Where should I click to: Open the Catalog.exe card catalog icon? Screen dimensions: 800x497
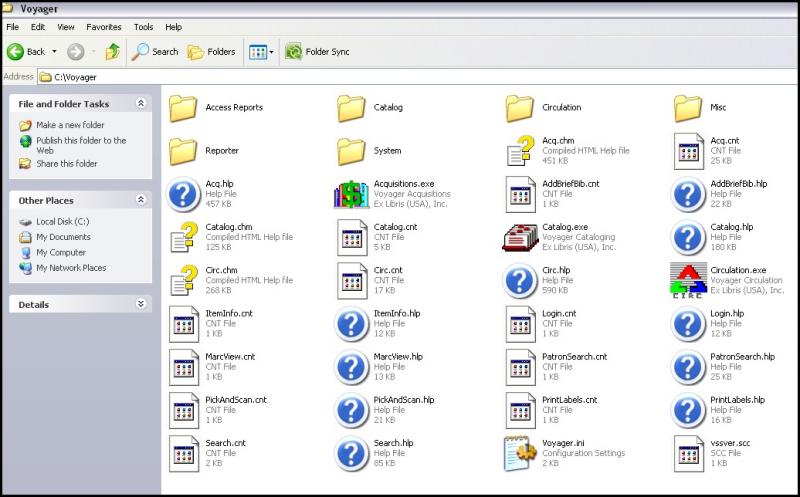(520, 238)
